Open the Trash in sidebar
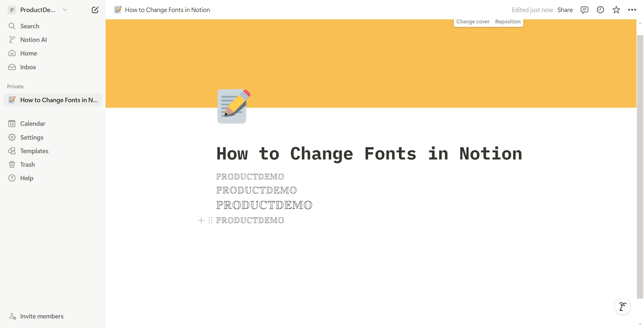Screen dimensions: 644x328 point(53,165)
